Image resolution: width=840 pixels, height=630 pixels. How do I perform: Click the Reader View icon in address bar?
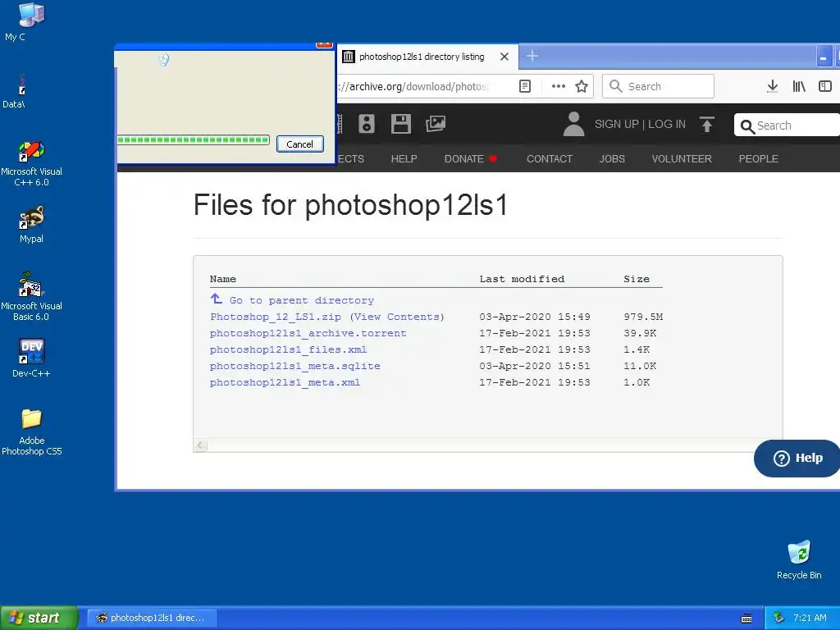tap(525, 86)
